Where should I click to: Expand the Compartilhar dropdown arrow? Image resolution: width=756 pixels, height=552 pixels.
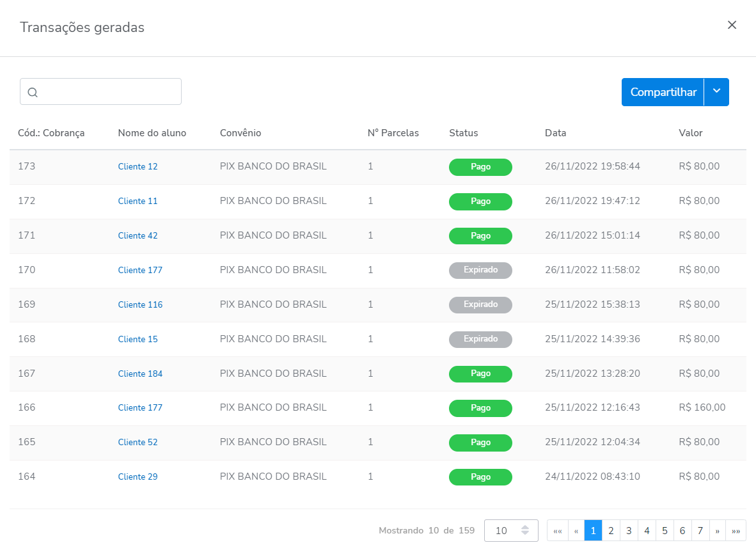point(716,92)
